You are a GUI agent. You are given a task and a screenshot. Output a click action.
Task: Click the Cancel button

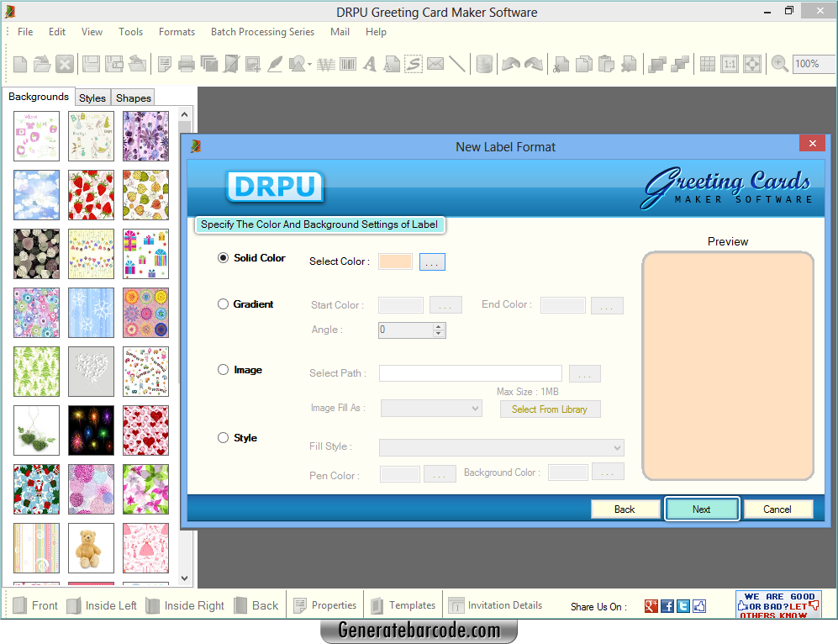pos(777,509)
